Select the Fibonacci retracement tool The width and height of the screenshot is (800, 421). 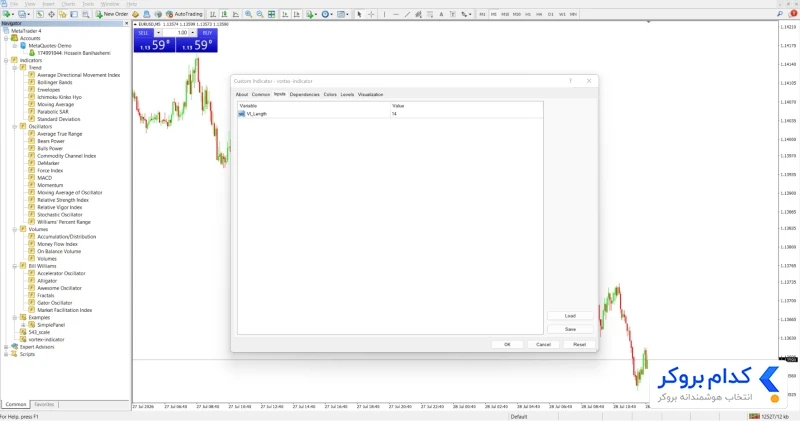click(x=430, y=14)
